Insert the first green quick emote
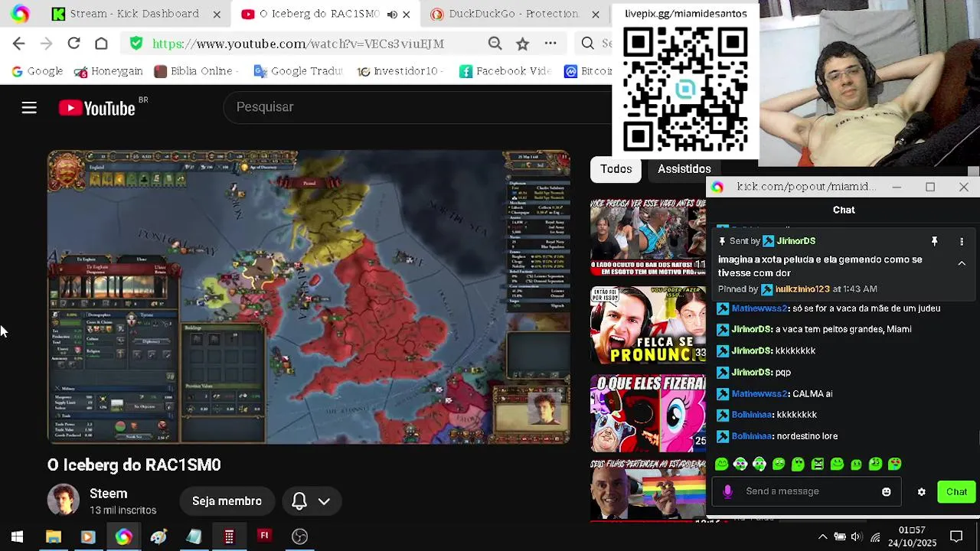 [x=721, y=464]
